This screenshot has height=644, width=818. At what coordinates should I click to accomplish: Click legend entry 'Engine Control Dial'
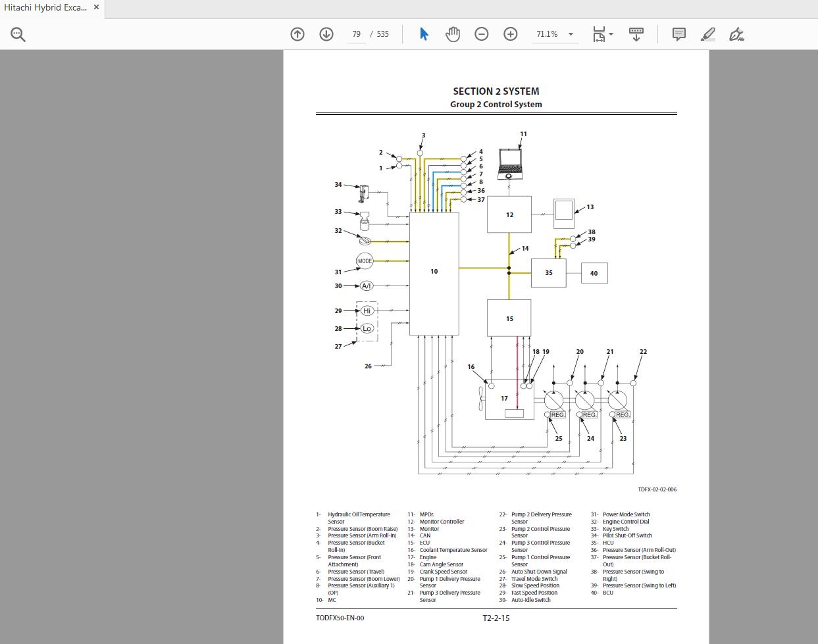pyautogui.click(x=626, y=522)
